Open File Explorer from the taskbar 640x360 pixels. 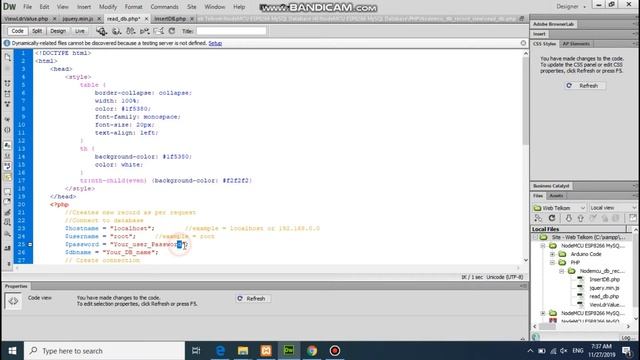(x=243, y=351)
